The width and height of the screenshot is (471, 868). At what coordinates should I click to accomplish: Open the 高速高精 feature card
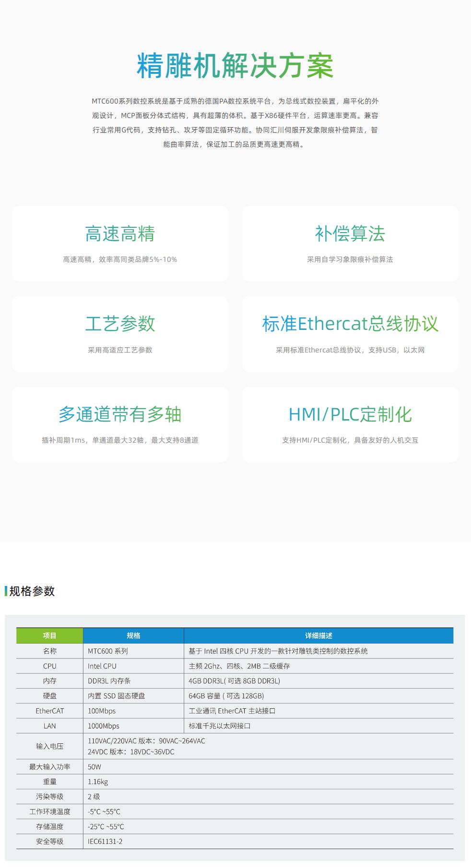[x=120, y=244]
